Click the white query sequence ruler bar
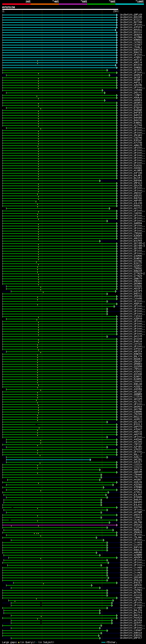Viewport: 146px width, 644px height. pos(60,10)
